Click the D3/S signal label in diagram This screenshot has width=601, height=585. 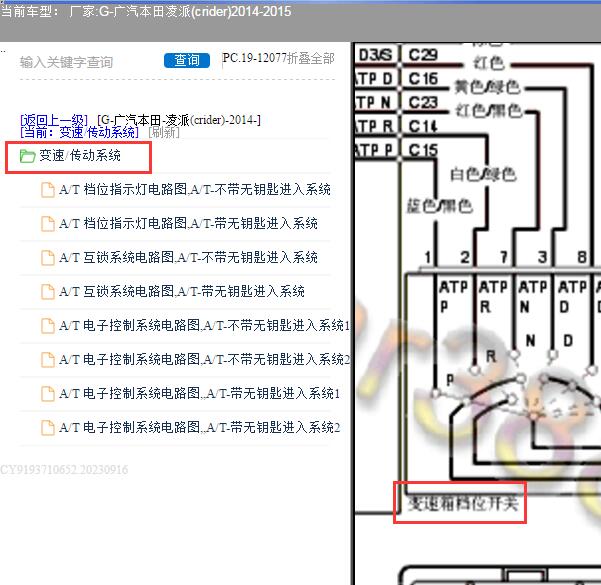click(x=376, y=55)
